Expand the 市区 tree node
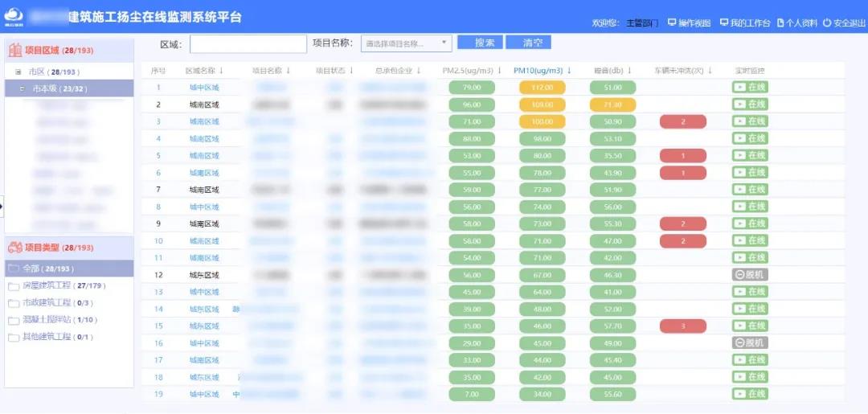This screenshot has height=414, width=868. point(18,72)
